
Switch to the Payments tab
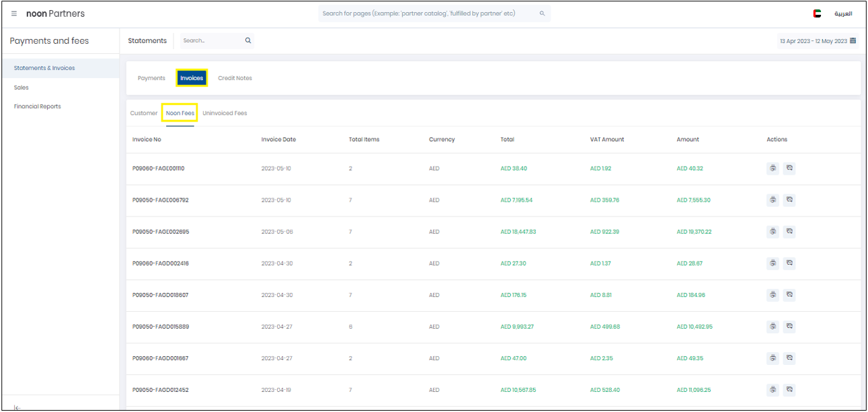[x=151, y=78]
